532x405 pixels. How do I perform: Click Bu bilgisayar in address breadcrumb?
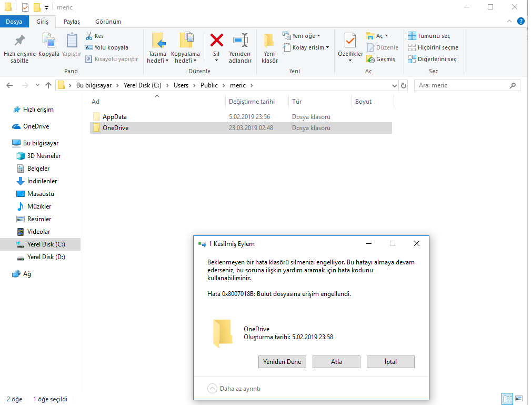(x=94, y=85)
